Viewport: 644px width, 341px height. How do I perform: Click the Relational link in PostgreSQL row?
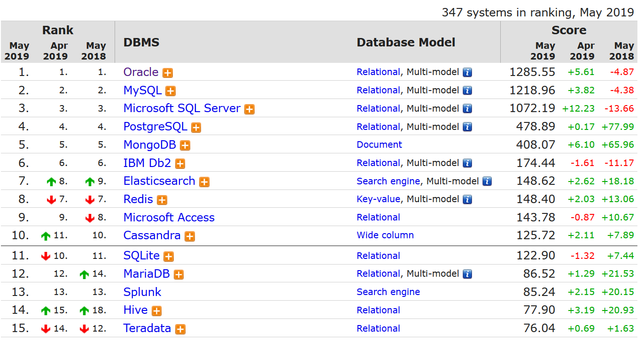(x=379, y=127)
